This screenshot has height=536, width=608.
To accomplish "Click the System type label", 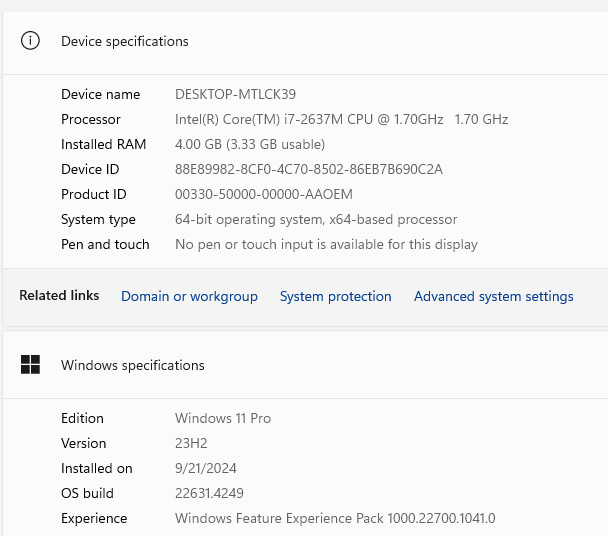I will [x=98, y=220].
